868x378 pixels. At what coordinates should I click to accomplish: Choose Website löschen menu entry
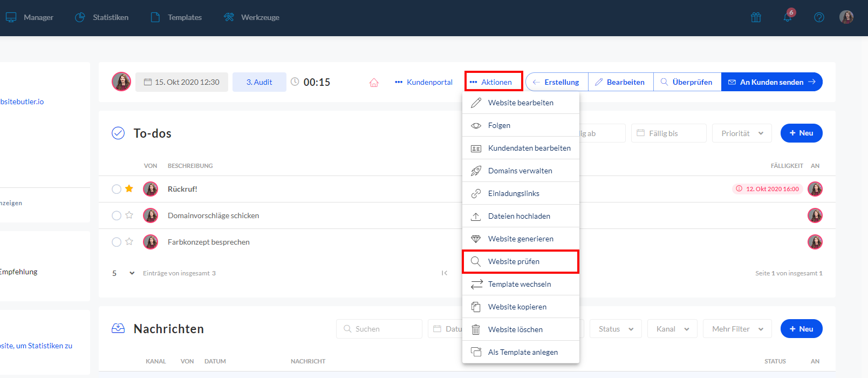click(x=521, y=329)
